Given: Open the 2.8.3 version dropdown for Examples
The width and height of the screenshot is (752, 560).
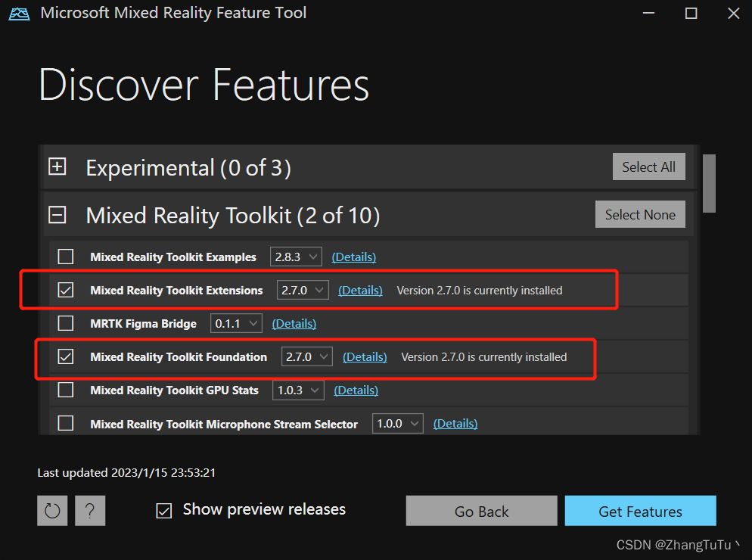Looking at the screenshot, I should pos(296,257).
